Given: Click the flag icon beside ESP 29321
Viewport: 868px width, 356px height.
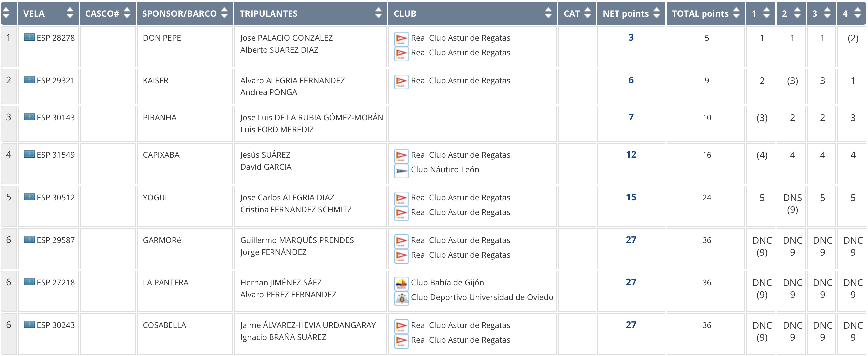Looking at the screenshot, I should [x=29, y=80].
